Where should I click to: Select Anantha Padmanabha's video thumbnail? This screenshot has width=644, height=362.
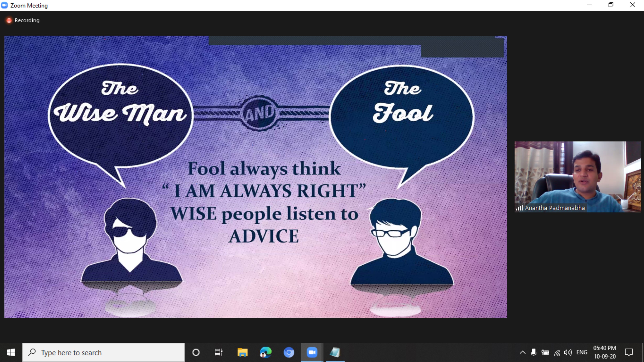tap(577, 177)
